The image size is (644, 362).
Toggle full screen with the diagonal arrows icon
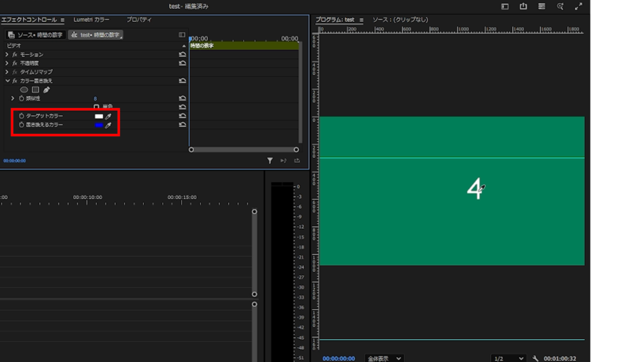(579, 6)
